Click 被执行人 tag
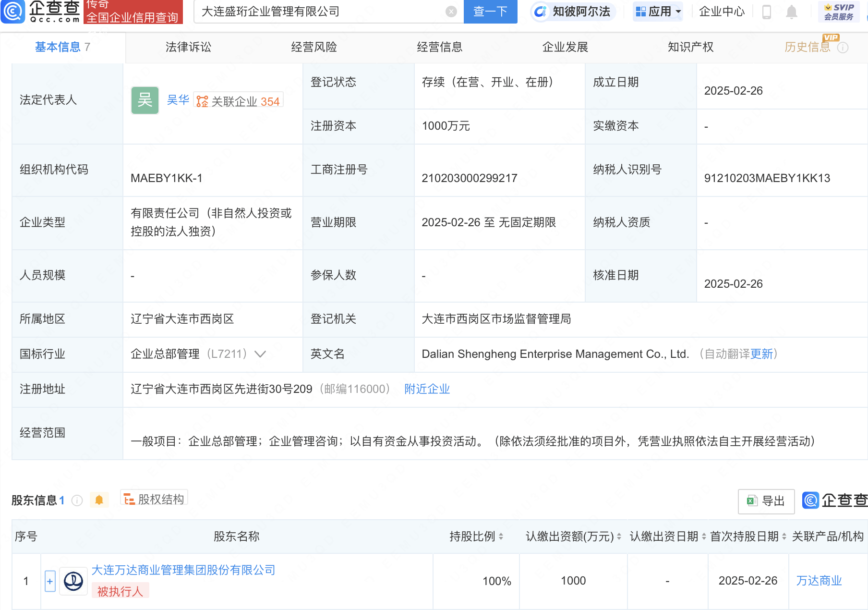The image size is (868, 610). (120, 591)
